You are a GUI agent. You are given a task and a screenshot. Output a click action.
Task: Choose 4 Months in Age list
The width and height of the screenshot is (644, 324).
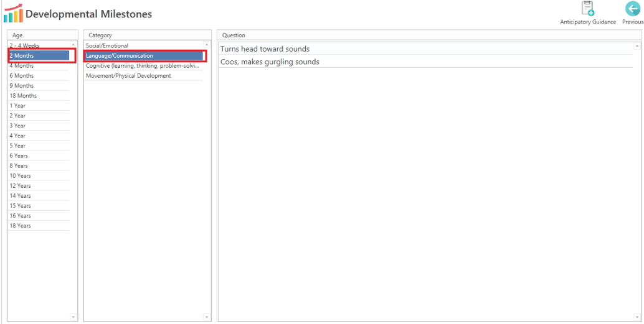click(x=39, y=66)
